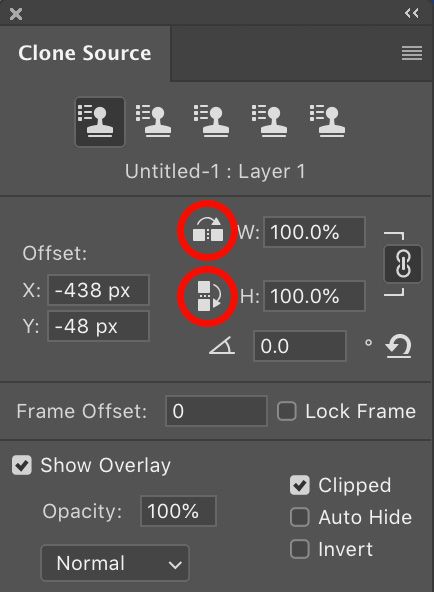Select the third clone source stamp
This screenshot has width=434, height=592.
coord(212,122)
